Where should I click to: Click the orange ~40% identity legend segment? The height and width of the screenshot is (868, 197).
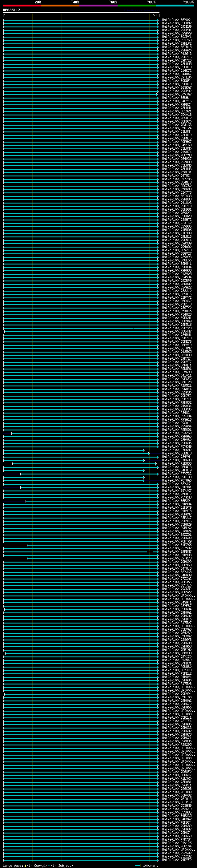[61, 6]
